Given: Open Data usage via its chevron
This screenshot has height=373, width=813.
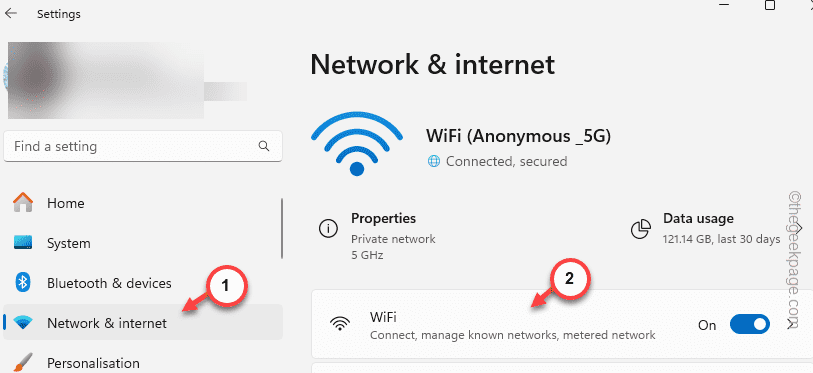Looking at the screenshot, I should coord(799,229).
